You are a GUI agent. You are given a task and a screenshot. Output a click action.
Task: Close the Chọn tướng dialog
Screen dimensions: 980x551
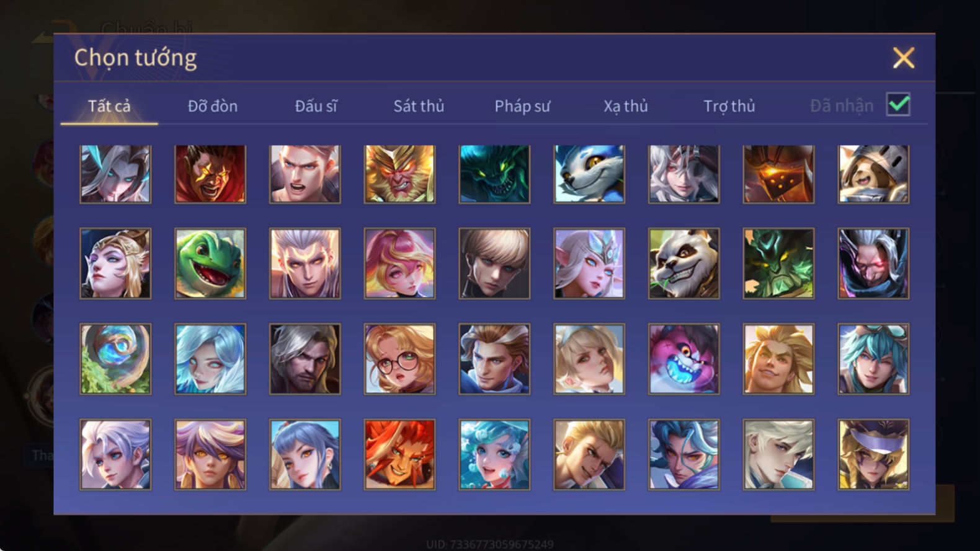[x=904, y=58]
